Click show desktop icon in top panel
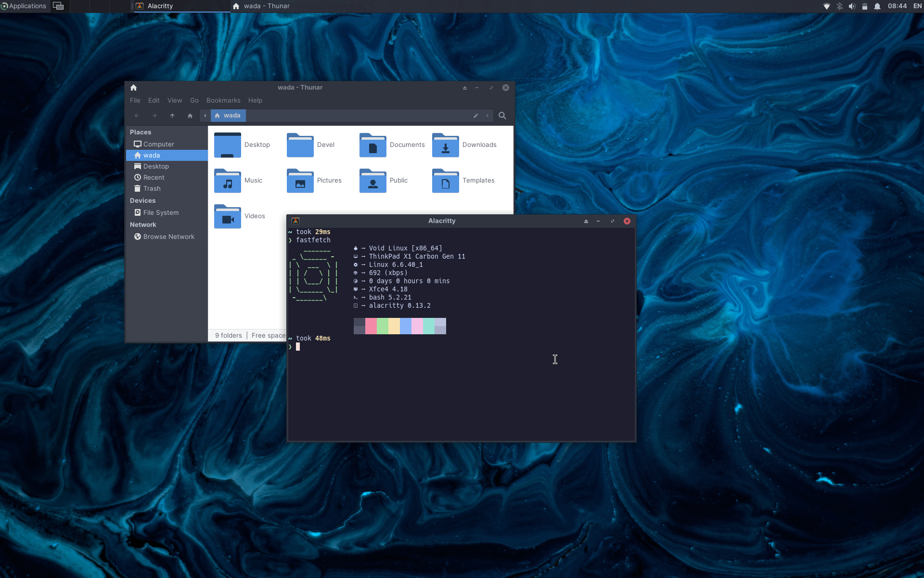The width and height of the screenshot is (924, 578). tap(58, 6)
